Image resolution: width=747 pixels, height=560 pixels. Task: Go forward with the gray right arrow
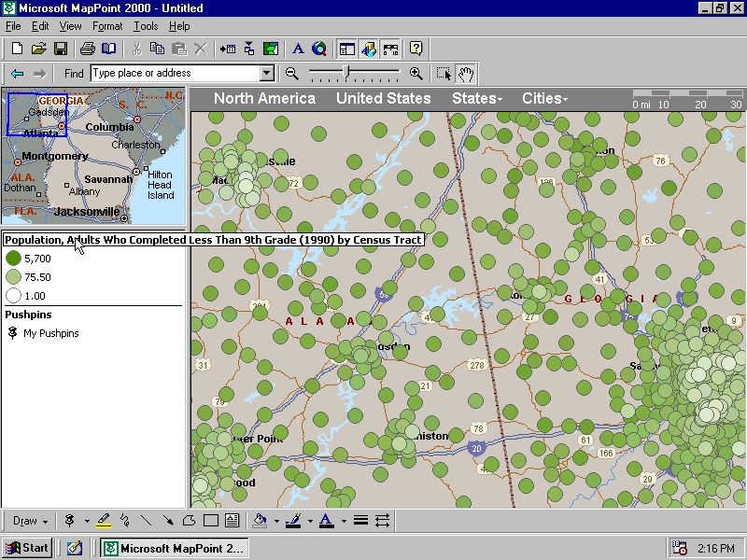[39, 74]
